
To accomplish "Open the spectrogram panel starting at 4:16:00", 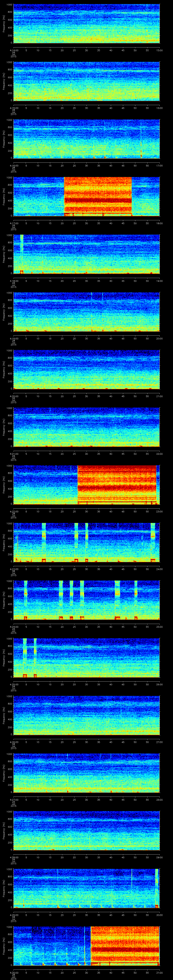I will 86,139.
